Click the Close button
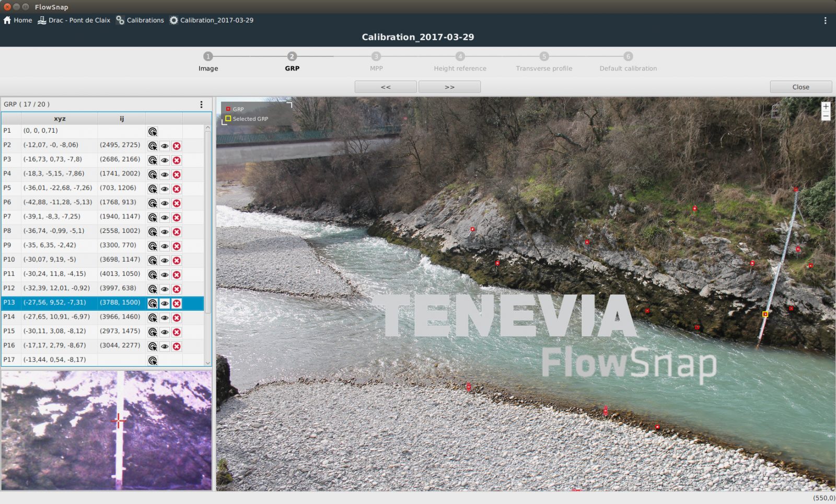The height and width of the screenshot is (504, 836). 800,87
